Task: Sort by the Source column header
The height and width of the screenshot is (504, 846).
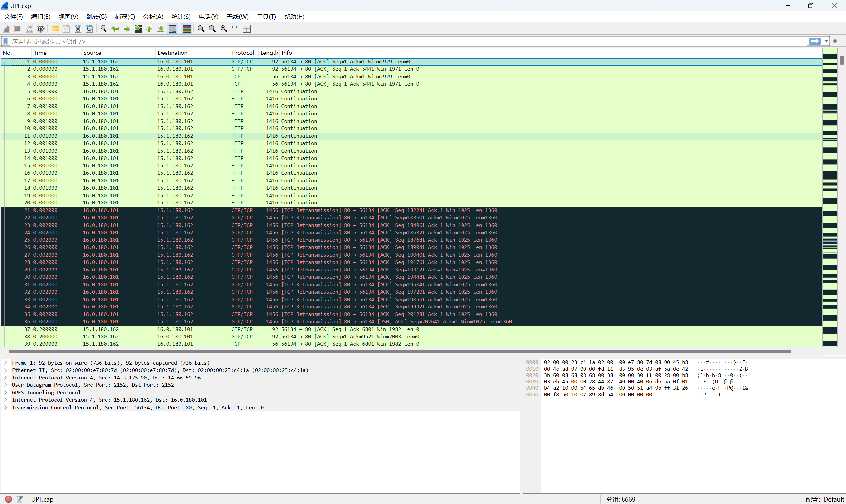Action: [118, 53]
